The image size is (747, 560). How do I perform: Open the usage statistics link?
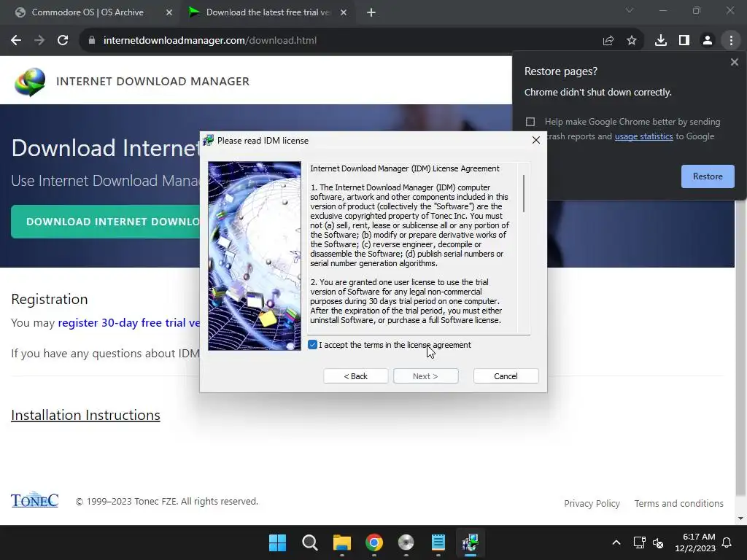click(x=643, y=136)
